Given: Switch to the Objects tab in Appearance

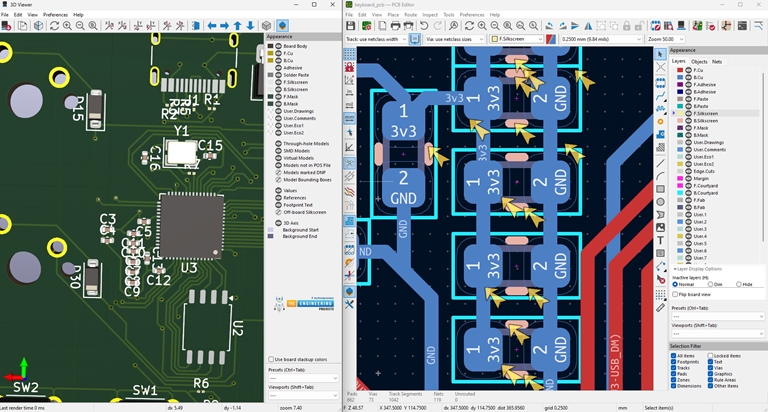Looking at the screenshot, I should pyautogui.click(x=698, y=61).
